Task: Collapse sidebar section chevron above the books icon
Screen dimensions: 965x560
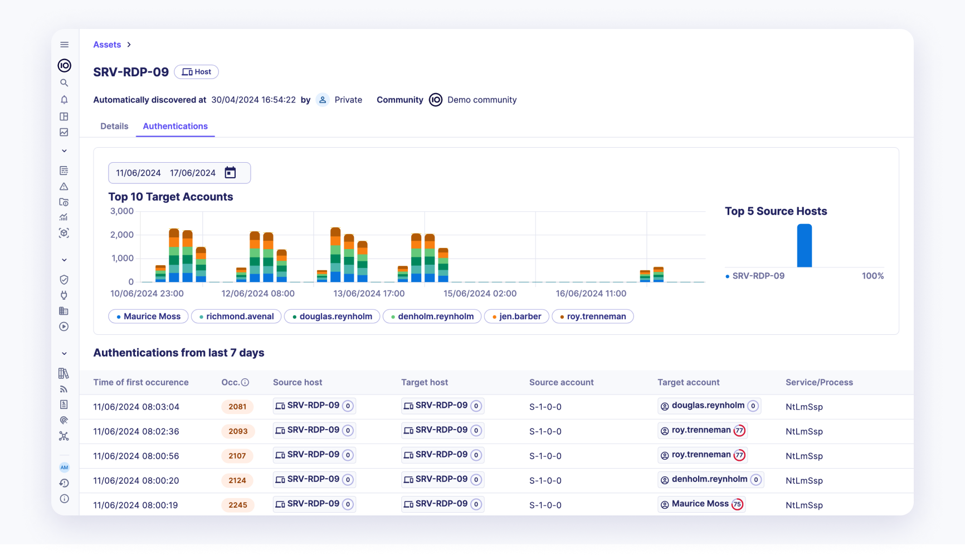Action: (x=64, y=353)
